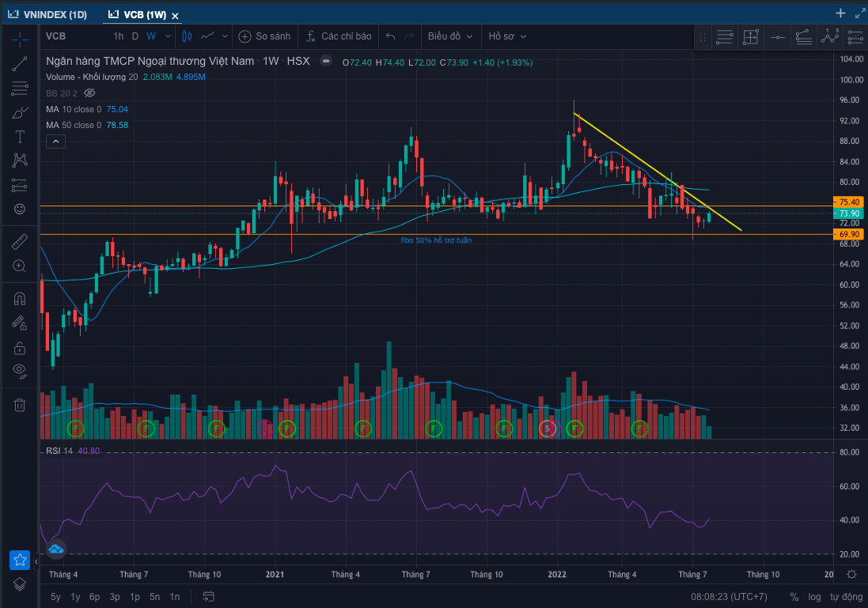868x608 pixels.
Task: Click the horizontal lines favorite tool
Action: pyautogui.click(x=724, y=37)
